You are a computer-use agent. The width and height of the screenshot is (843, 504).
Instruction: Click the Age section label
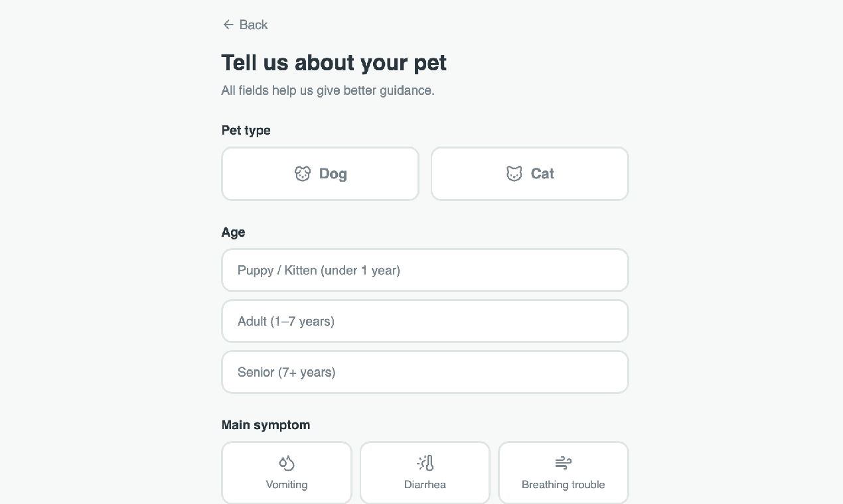point(233,232)
